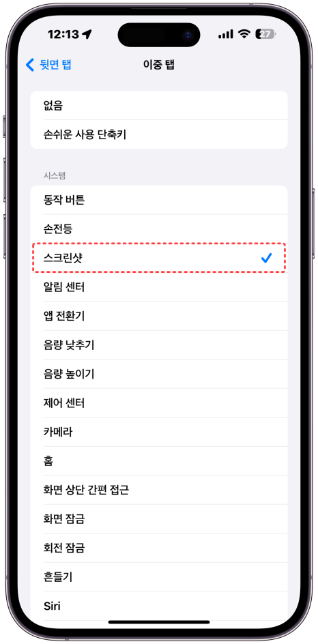Select the 손전등 option
Image resolution: width=318 pixels, height=644 pixels.
(159, 229)
